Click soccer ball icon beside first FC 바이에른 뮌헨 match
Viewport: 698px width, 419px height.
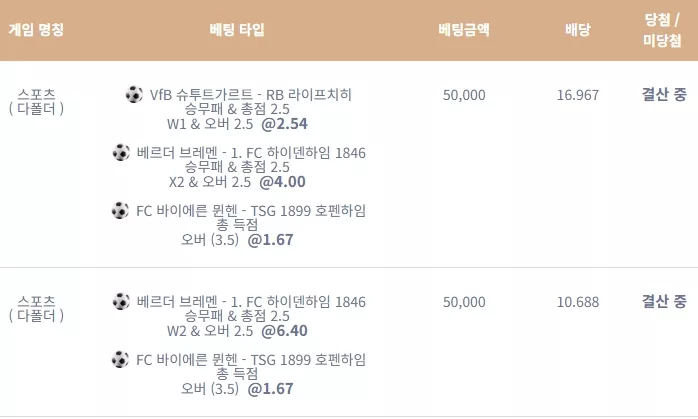(120, 210)
